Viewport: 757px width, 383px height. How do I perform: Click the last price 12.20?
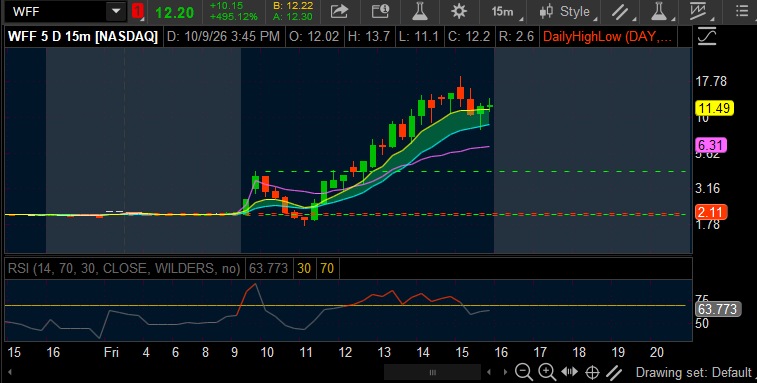[175, 13]
